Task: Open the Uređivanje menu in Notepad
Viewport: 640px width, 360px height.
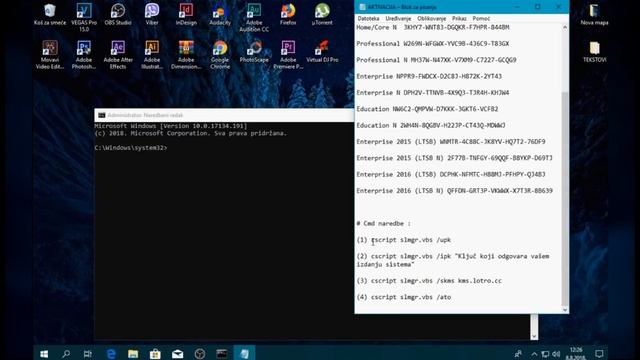Action: click(x=398, y=18)
